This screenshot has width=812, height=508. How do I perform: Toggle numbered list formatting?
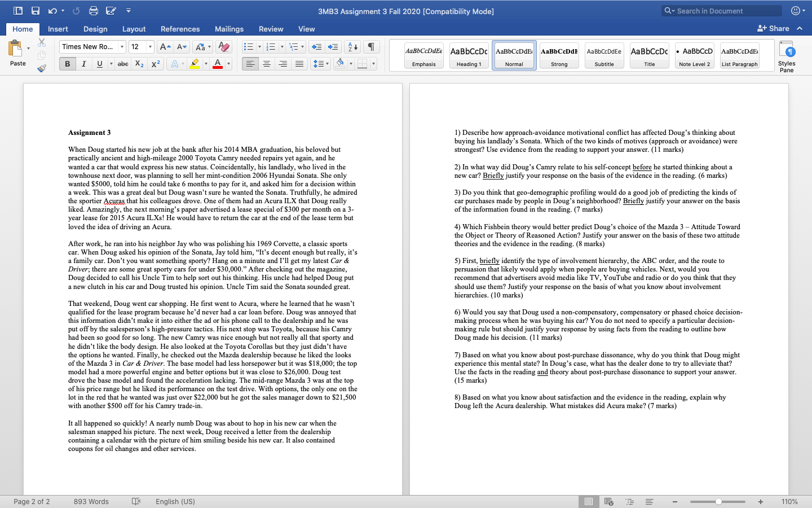tap(271, 47)
